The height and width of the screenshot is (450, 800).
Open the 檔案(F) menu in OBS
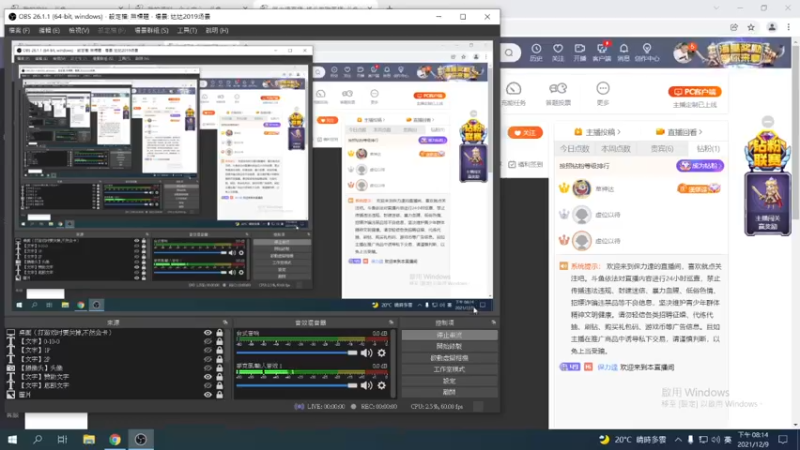pyautogui.click(x=19, y=31)
